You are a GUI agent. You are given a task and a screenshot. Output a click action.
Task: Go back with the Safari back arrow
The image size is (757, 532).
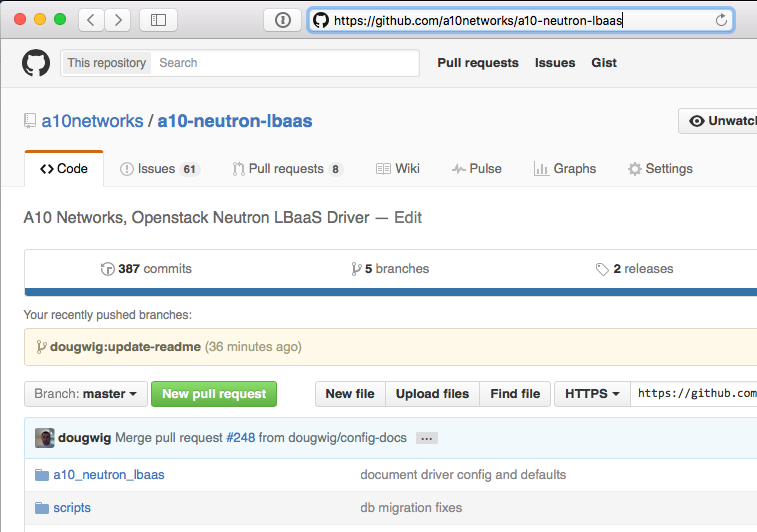(x=91, y=20)
